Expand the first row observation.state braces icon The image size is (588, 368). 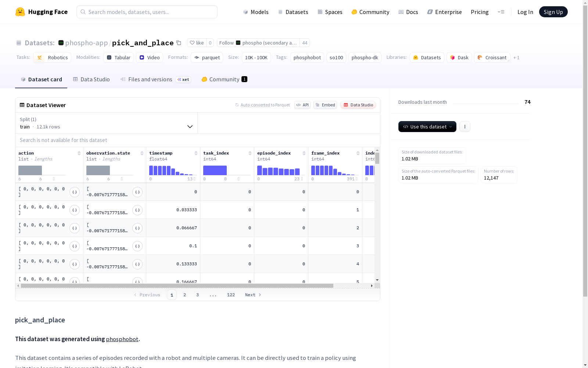(137, 192)
